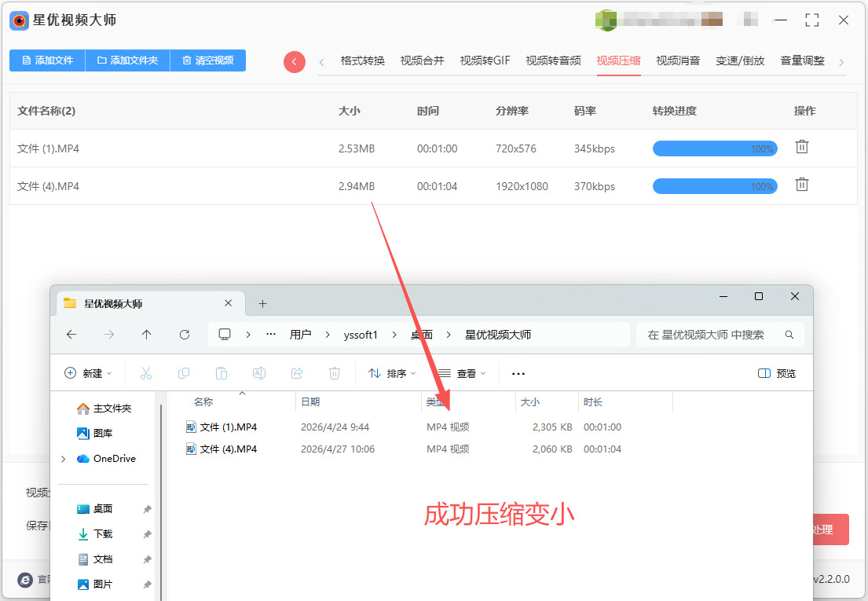Switch to the 视频合并 tab
This screenshot has width=868, height=601.
click(x=423, y=60)
